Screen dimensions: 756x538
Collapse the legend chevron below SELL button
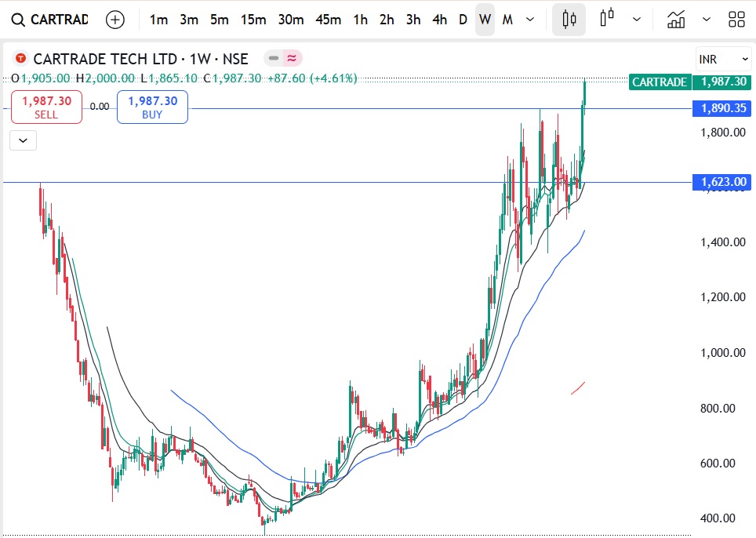[x=23, y=140]
